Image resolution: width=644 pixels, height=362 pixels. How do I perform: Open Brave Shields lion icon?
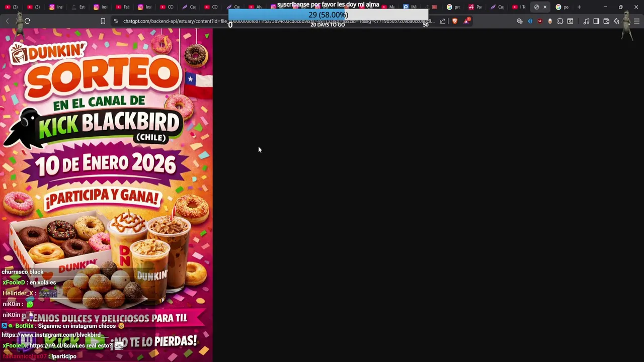(455, 21)
